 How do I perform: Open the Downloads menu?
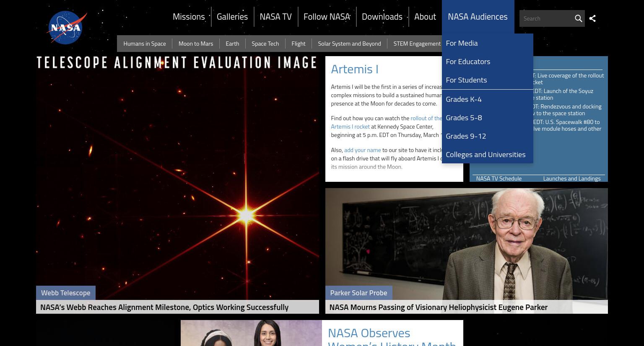point(382,17)
